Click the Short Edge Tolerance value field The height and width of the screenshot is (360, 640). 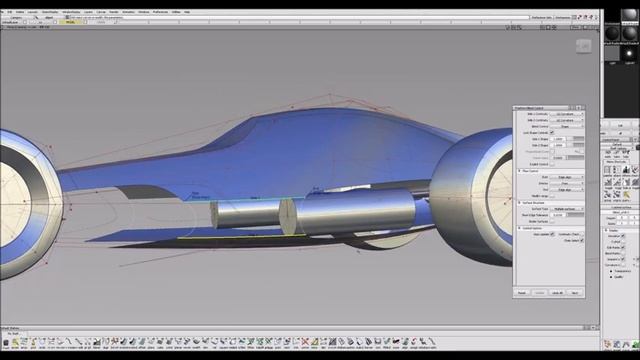(558, 215)
